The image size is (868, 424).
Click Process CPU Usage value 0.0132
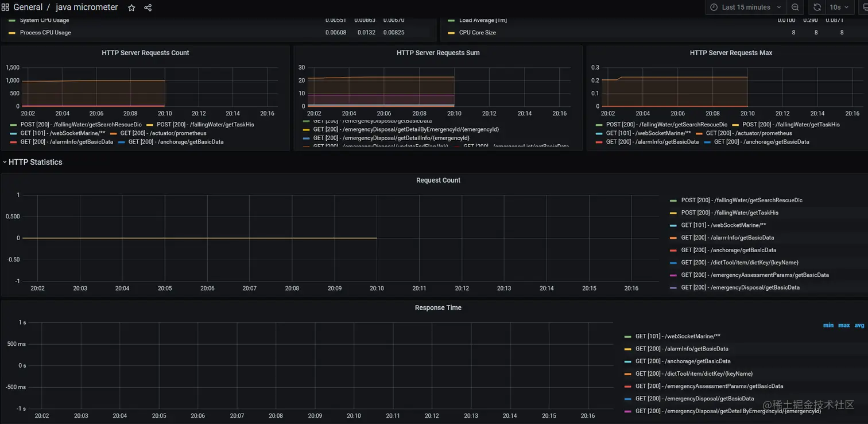(x=366, y=33)
